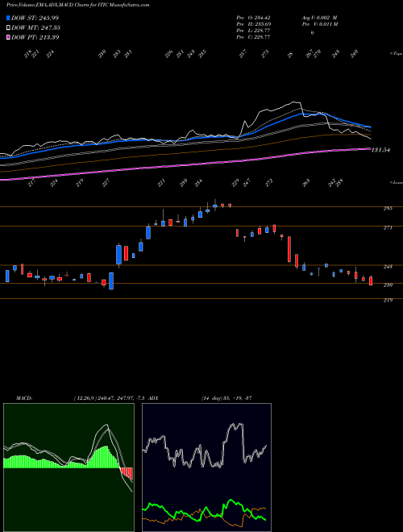Click the last red candlestick on the right
Viewport: 403px width, 532px height.
tap(371, 281)
